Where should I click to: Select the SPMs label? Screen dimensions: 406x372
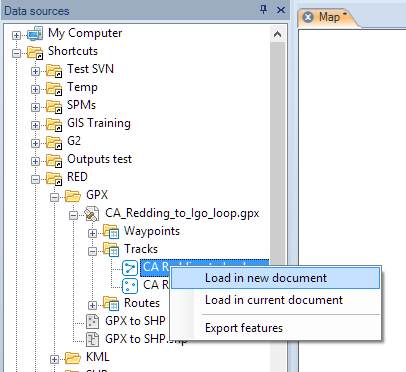[x=81, y=105]
